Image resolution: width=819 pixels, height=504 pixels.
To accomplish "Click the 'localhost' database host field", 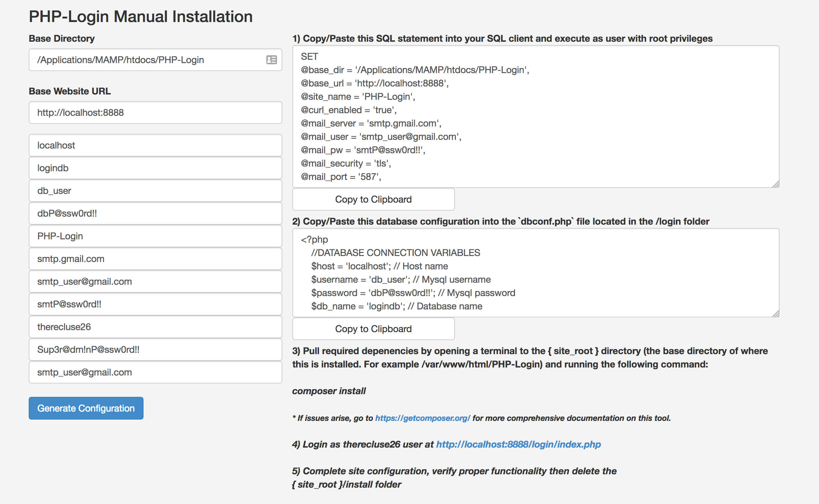I will [x=155, y=145].
